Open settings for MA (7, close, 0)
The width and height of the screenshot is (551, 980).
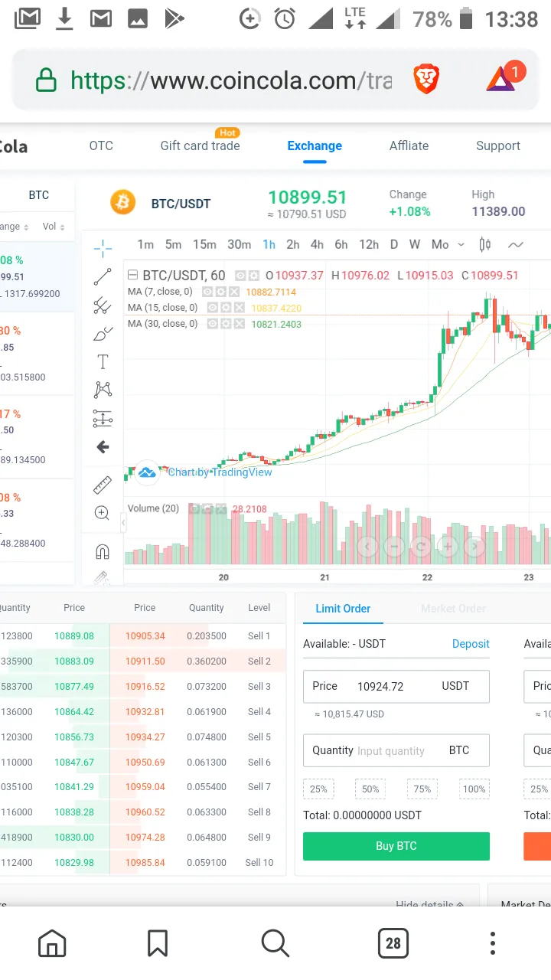point(221,292)
